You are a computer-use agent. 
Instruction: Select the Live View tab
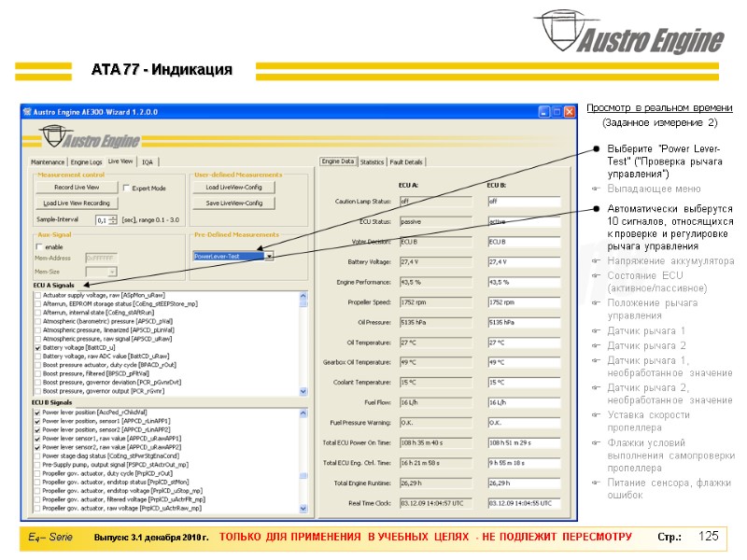120,161
